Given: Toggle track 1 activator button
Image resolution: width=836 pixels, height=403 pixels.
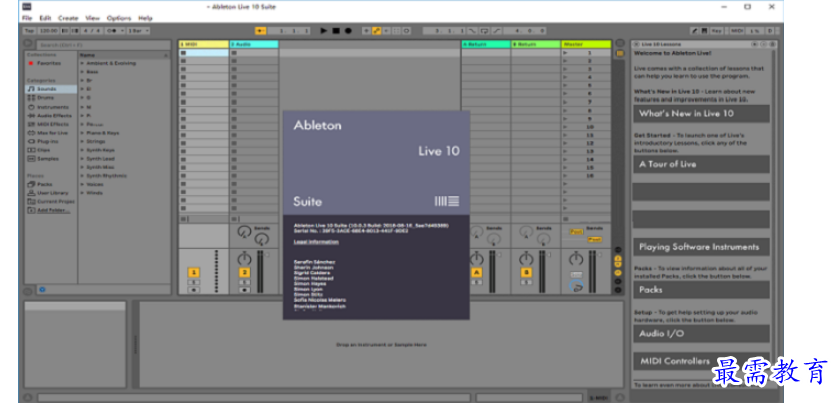Looking at the screenshot, I should point(194,272).
